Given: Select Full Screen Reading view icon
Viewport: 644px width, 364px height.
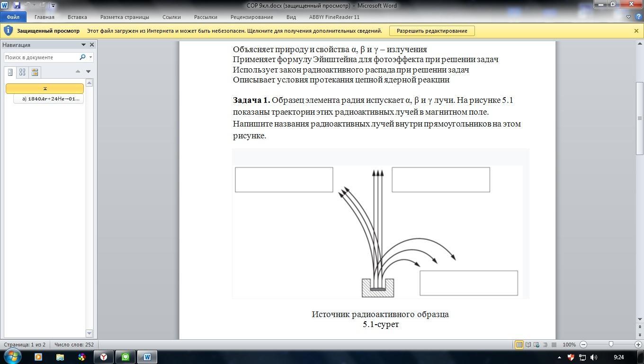Looking at the screenshot, I should (528, 345).
